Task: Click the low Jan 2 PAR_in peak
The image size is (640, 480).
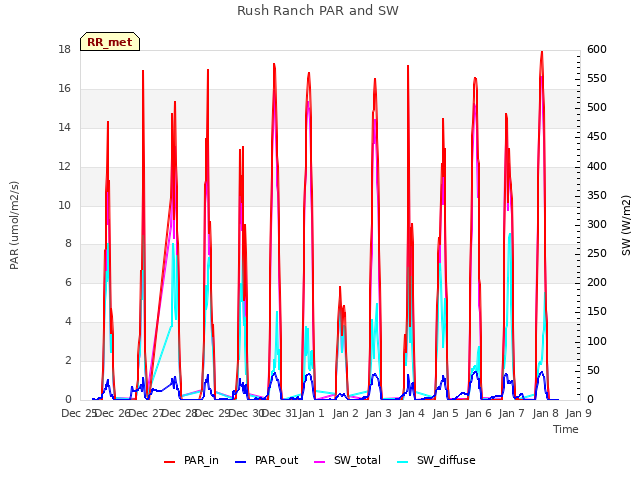Action: (340, 288)
